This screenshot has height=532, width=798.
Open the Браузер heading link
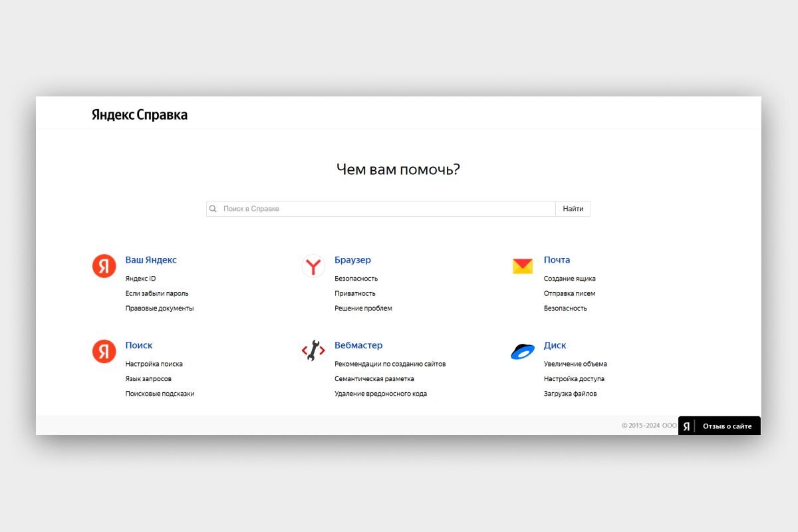coord(352,260)
